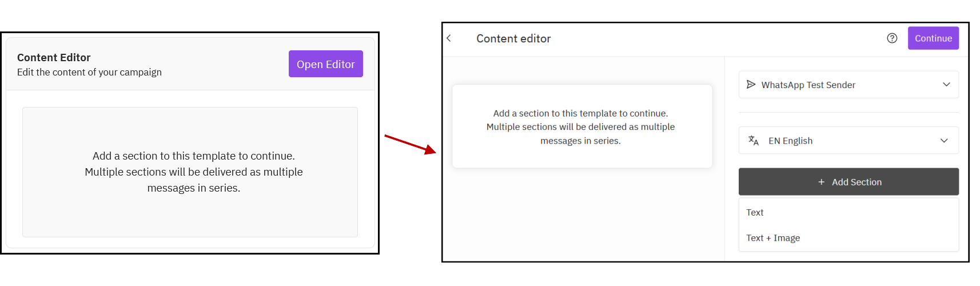Viewport: 980px width, 286px height.
Task: Click the paper plane sender icon
Action: pos(751,85)
